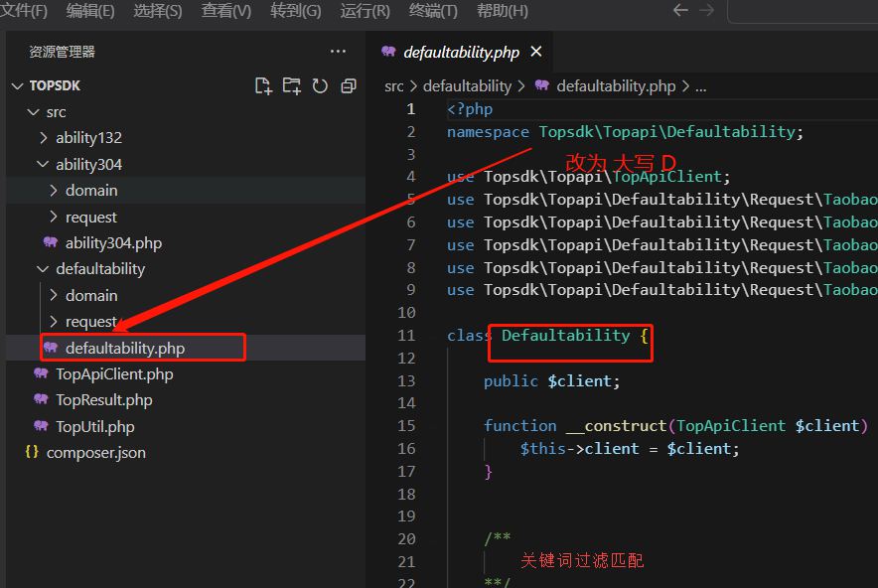The height and width of the screenshot is (588, 878).
Task: Expand the ability132 folder
Action: pos(87,138)
